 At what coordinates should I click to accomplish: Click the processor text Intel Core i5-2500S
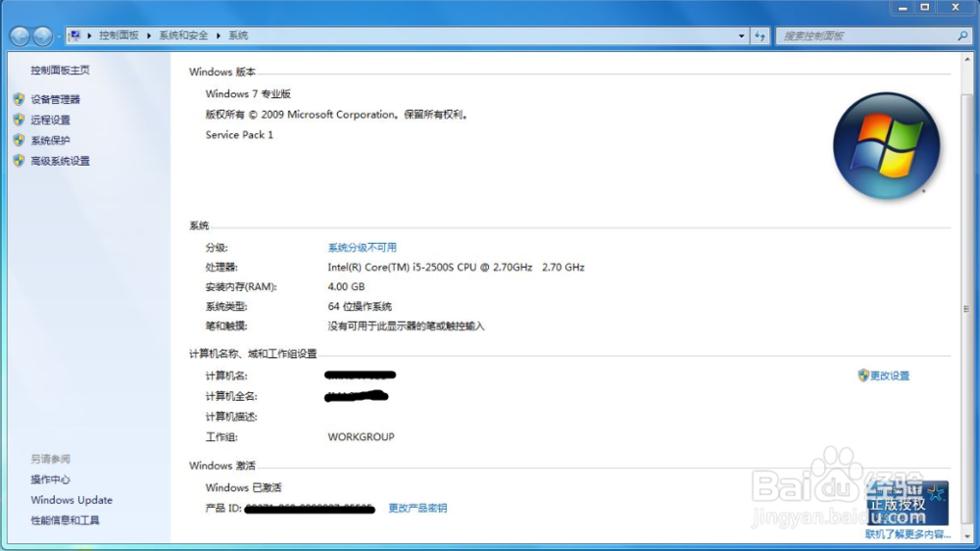(x=457, y=267)
